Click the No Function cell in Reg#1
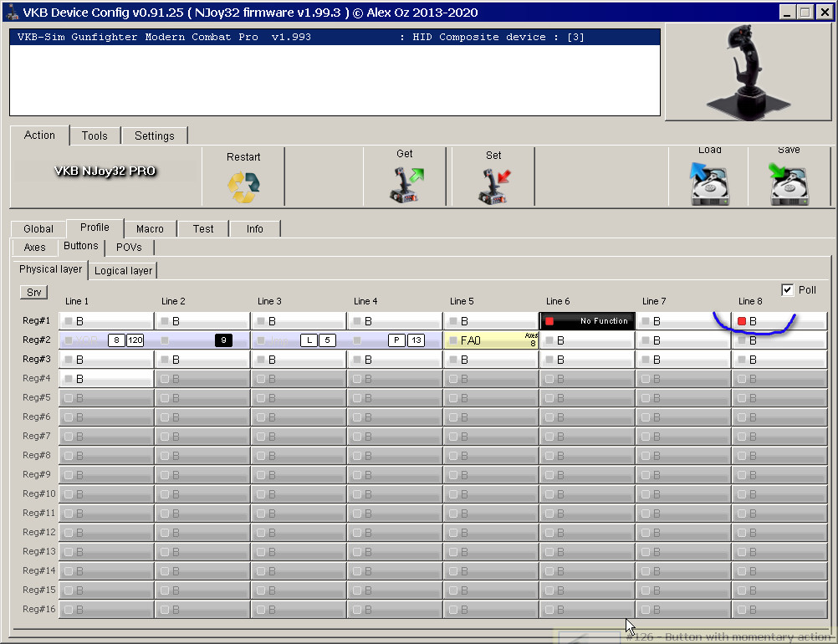 tap(587, 320)
